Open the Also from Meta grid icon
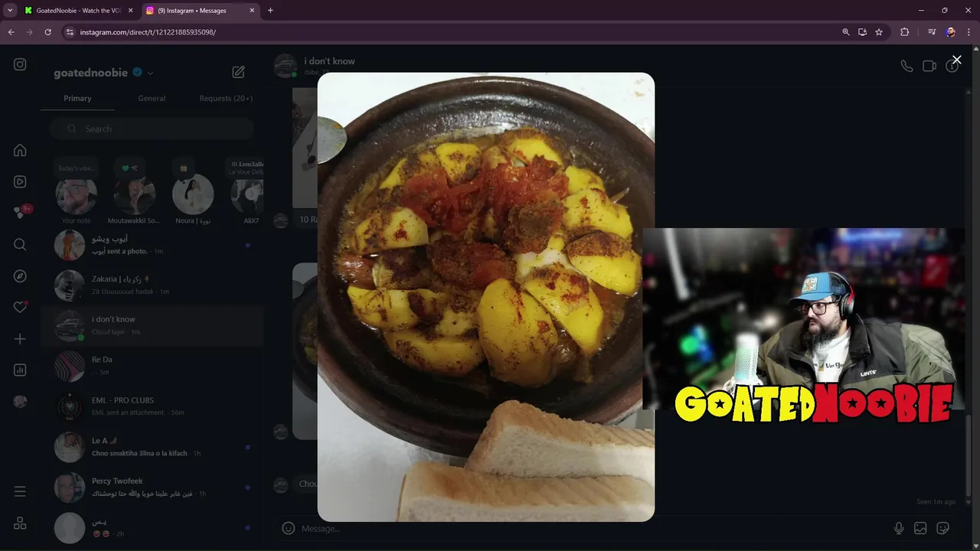This screenshot has height=551, width=980. click(x=20, y=523)
